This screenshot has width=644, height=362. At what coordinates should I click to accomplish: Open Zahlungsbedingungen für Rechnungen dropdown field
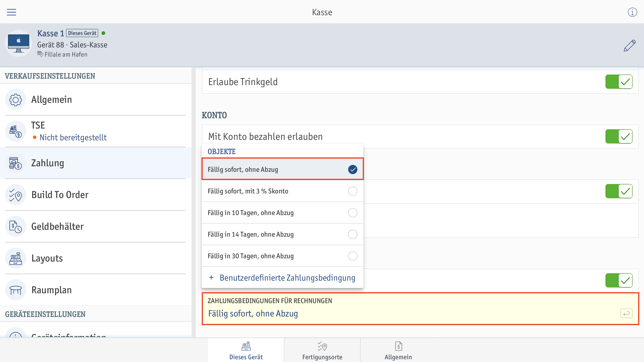tap(420, 308)
